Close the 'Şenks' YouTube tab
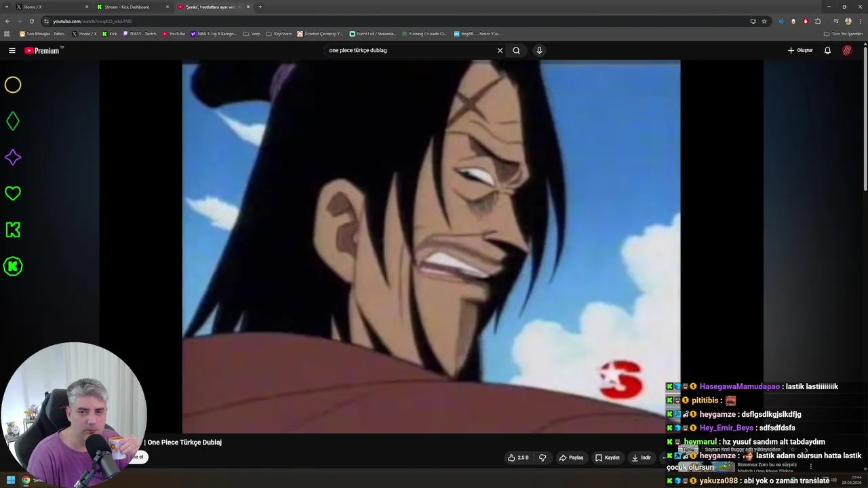The width and height of the screenshot is (868, 488). (x=248, y=7)
